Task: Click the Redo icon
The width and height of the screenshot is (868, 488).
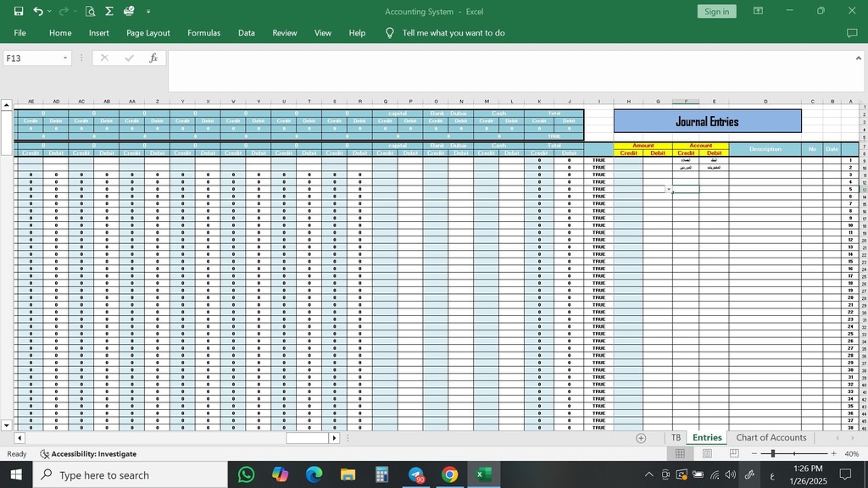Action: pos(64,11)
